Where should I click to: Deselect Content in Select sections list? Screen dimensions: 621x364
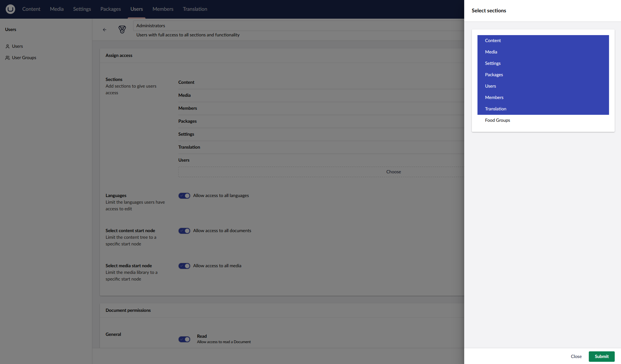(x=543, y=40)
